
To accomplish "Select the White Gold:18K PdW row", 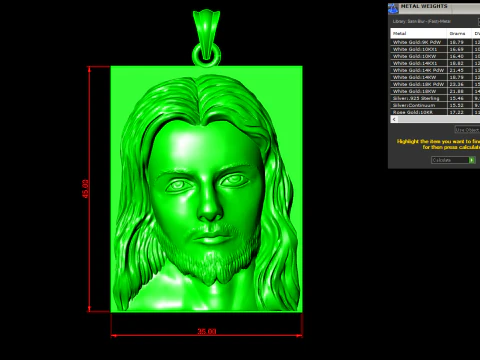I will tap(435, 84).
